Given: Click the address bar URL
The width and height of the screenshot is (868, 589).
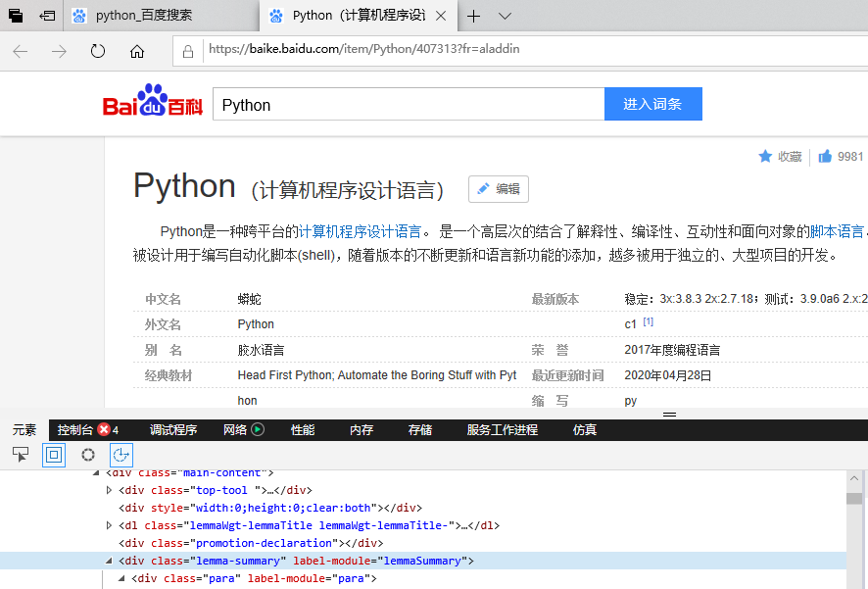Looking at the screenshot, I should point(363,49).
